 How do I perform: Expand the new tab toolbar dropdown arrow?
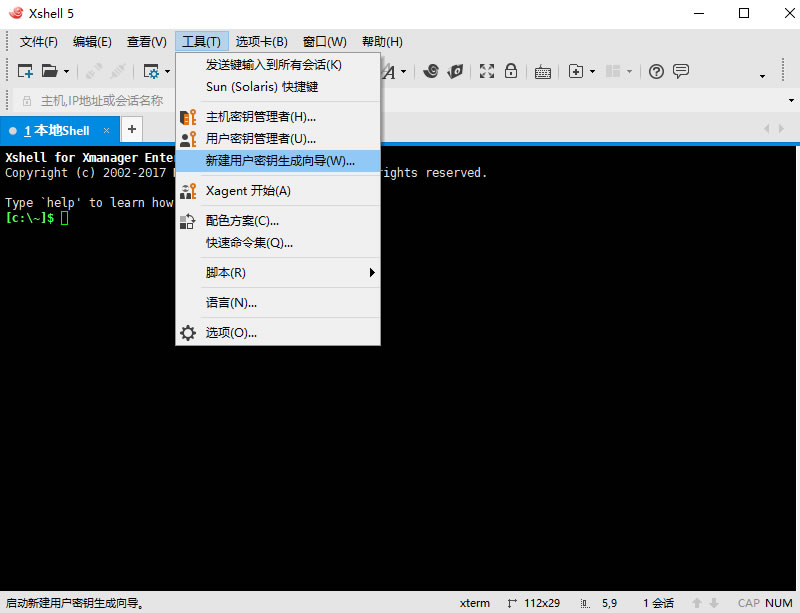pyautogui.click(x=592, y=71)
